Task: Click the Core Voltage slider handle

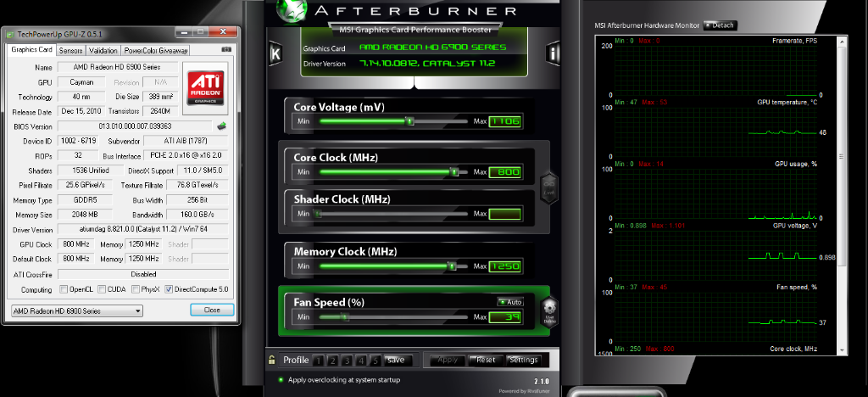Action: pos(410,122)
